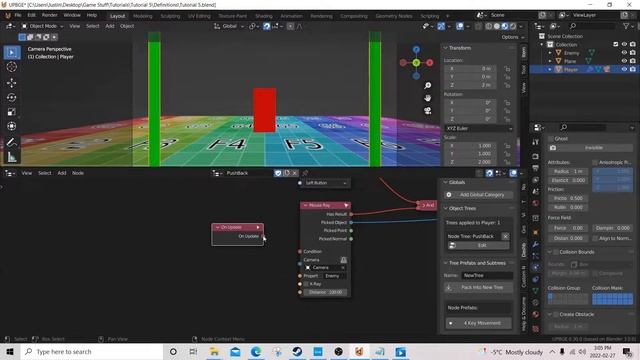The height and width of the screenshot is (360, 640).
Task: Click the NewTree name input field
Action: (x=487, y=276)
